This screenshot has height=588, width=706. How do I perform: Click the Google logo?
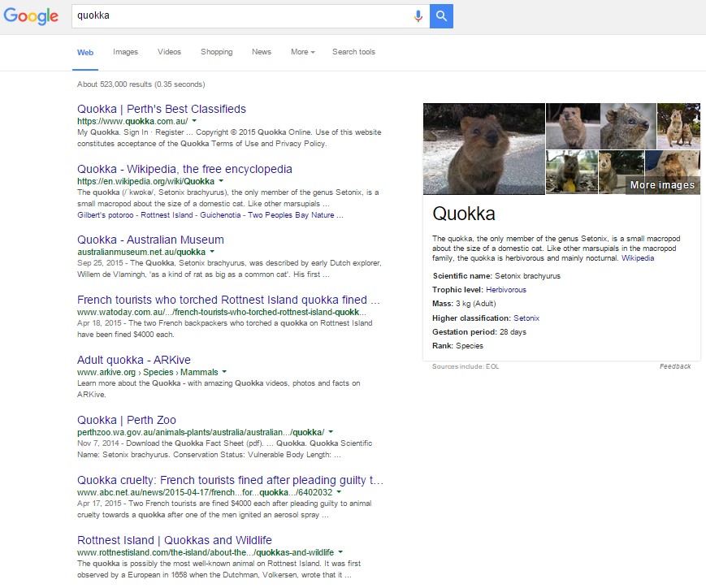[x=31, y=16]
